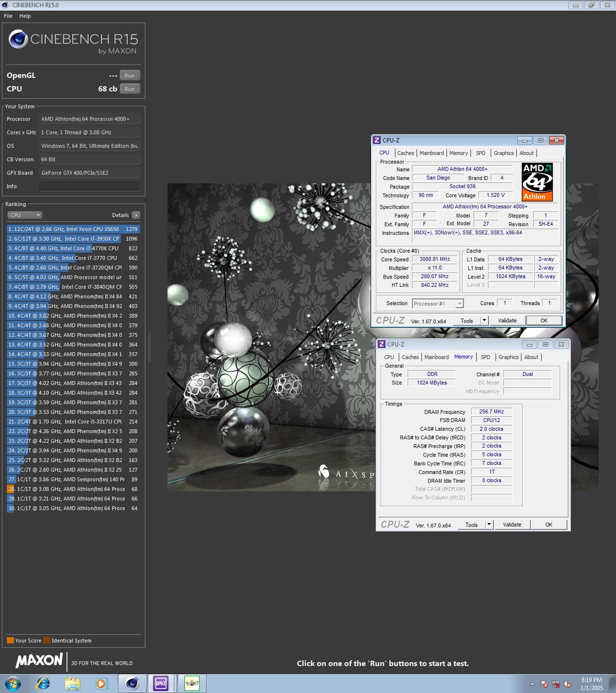Click Validate in upper CPU-Z window
616x693 pixels.
pos(507,321)
